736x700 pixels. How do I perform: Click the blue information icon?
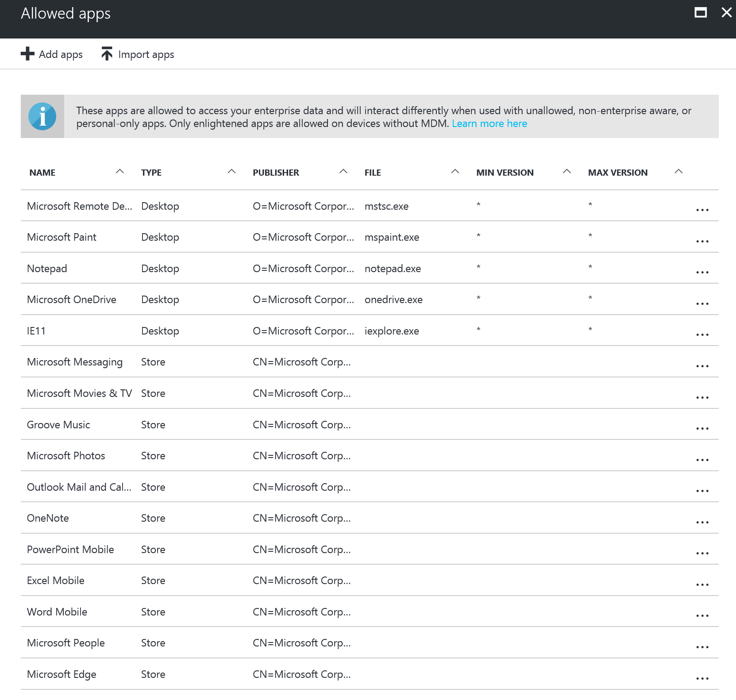point(42,116)
